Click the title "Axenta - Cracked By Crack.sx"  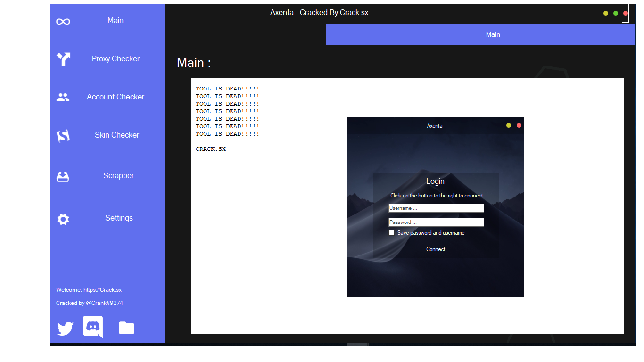319,13
